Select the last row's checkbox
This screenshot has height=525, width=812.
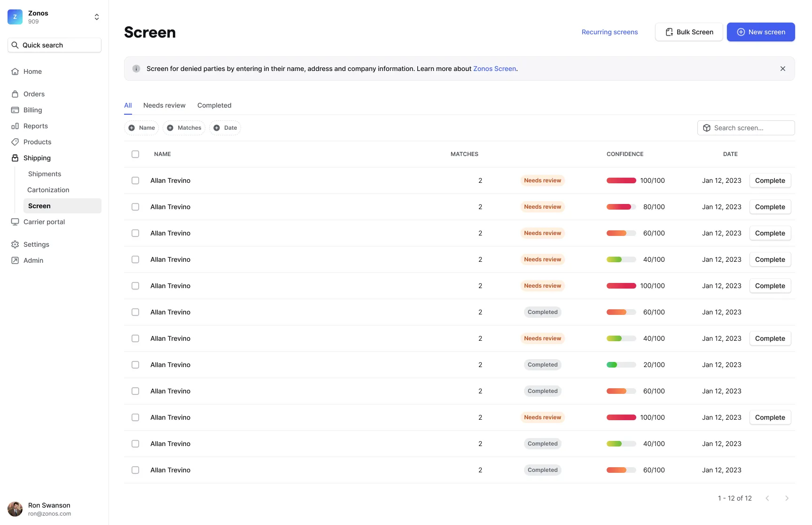pyautogui.click(x=135, y=470)
